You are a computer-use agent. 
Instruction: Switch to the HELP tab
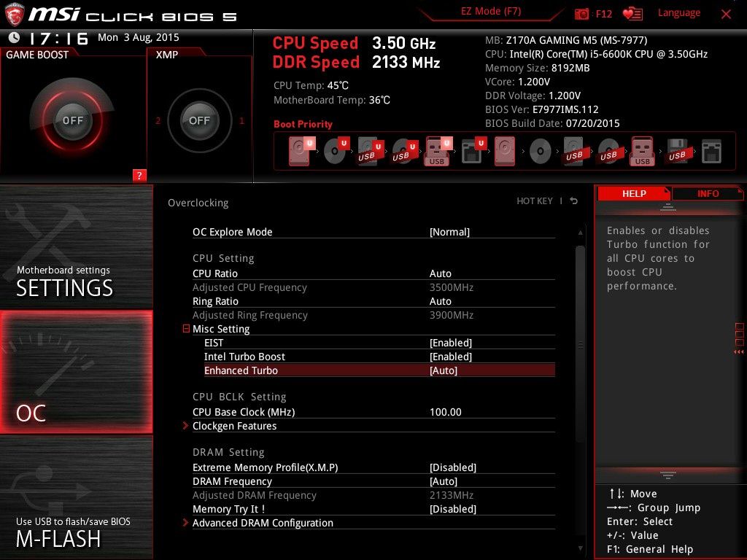click(634, 194)
